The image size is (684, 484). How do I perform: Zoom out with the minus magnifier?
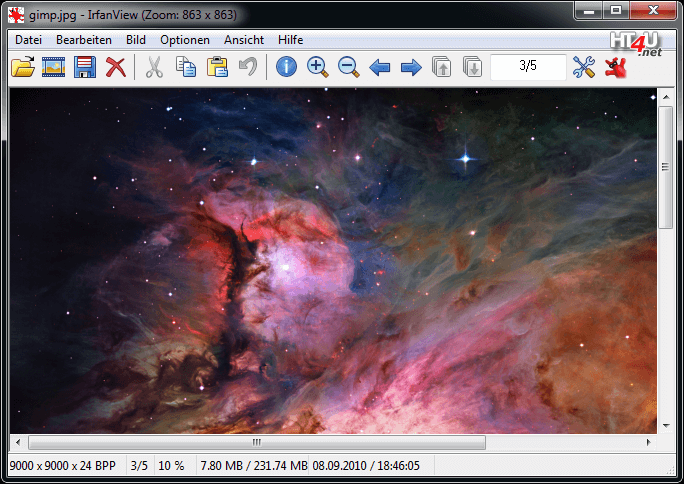coord(349,67)
